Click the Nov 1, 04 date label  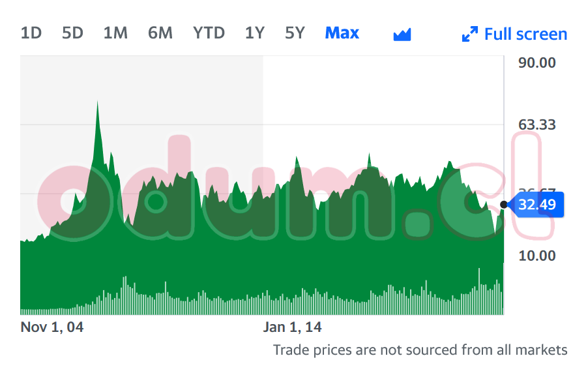[52, 327]
